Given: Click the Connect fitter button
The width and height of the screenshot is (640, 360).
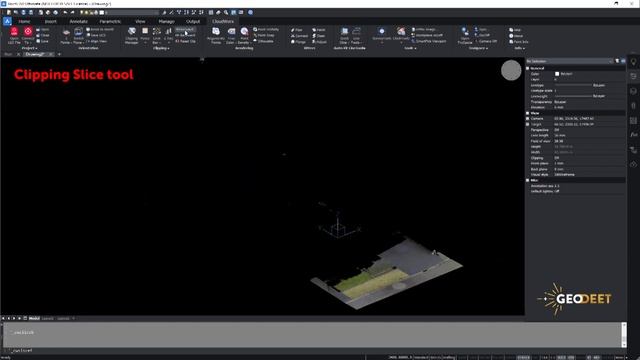Looking at the screenshot, I should point(299,36).
